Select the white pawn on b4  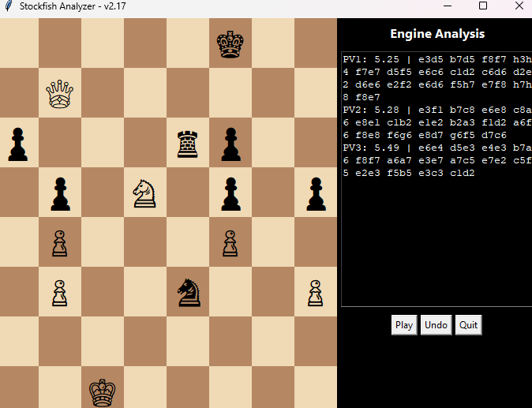point(60,243)
